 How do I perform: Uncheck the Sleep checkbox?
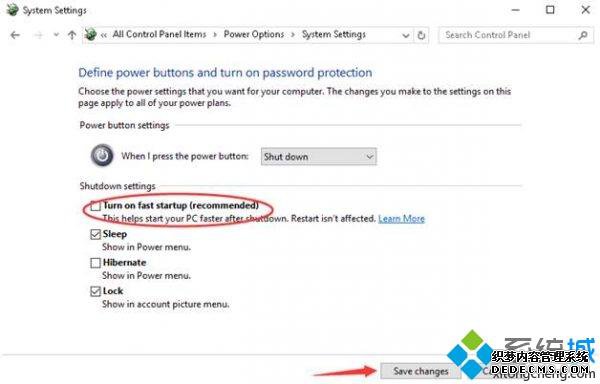point(96,234)
